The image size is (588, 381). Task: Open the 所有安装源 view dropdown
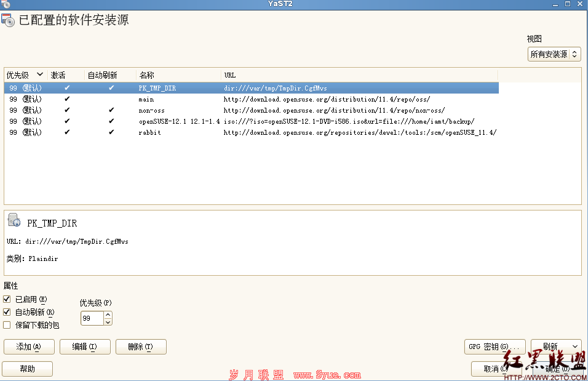[554, 54]
